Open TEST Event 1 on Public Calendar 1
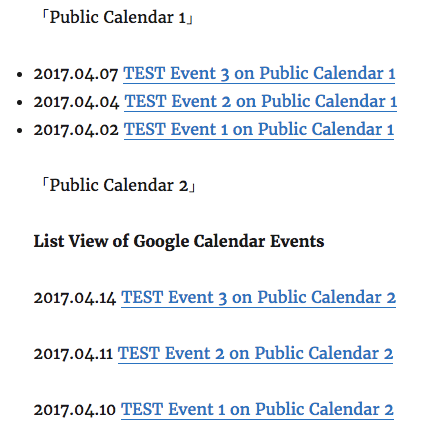 (259, 130)
